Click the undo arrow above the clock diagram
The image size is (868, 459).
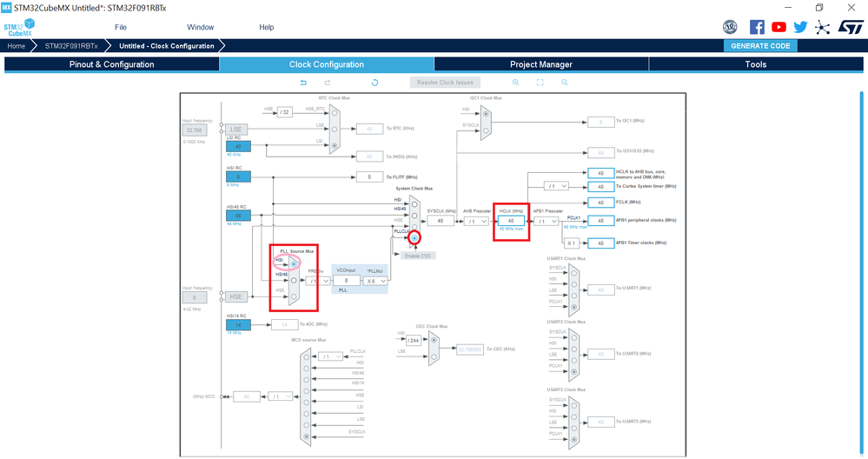[303, 83]
